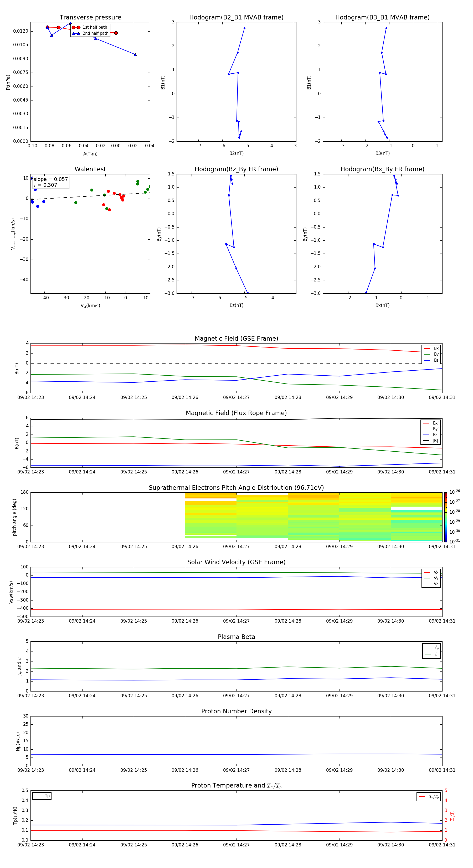Click the 'A(T·m)' x-axis label
473x868 pixels.
click(90, 154)
